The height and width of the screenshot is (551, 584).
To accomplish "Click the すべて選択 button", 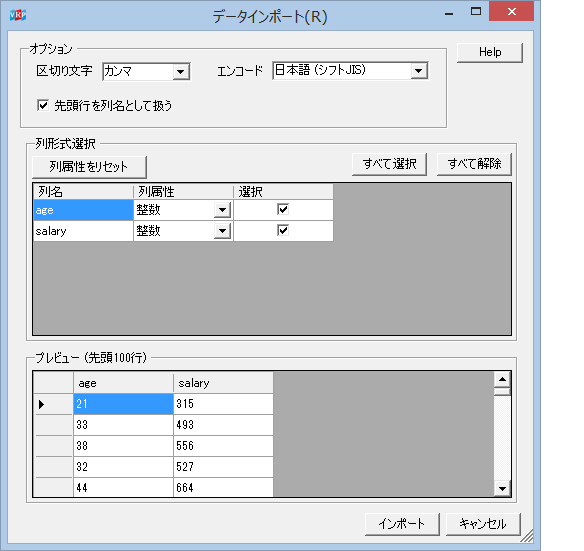I will click(x=390, y=164).
